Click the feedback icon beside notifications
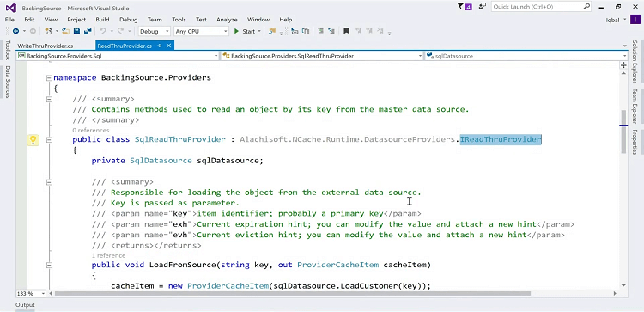644x312 pixels. pos(483,7)
